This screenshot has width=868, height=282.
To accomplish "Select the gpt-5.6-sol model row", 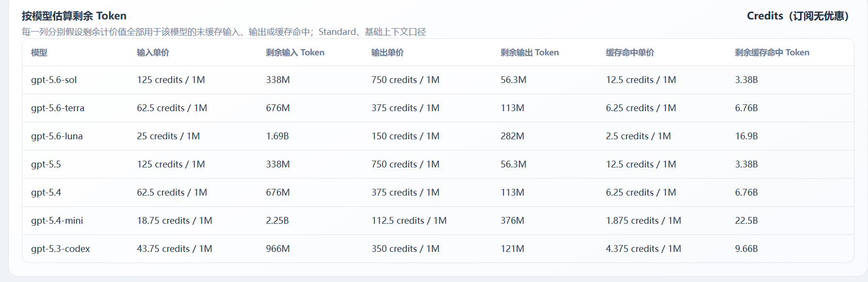I will click(x=438, y=80).
